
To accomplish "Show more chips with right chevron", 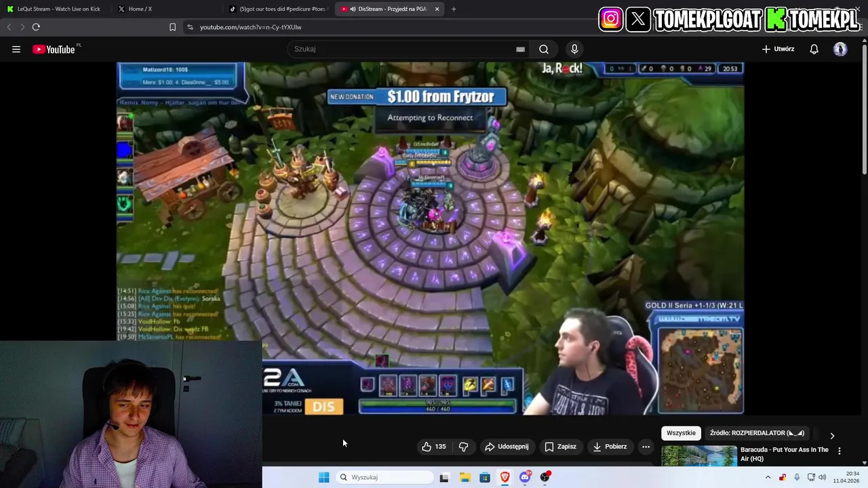I will (x=832, y=436).
